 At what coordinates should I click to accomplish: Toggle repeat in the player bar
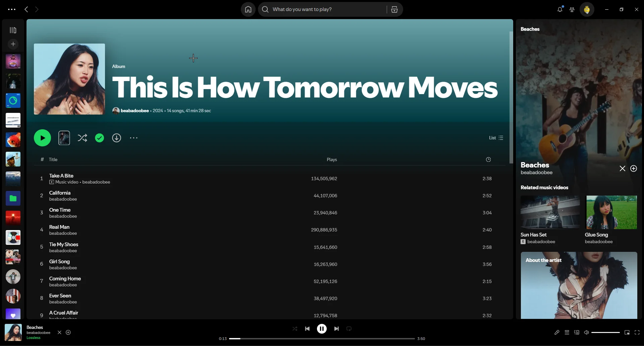349,329
